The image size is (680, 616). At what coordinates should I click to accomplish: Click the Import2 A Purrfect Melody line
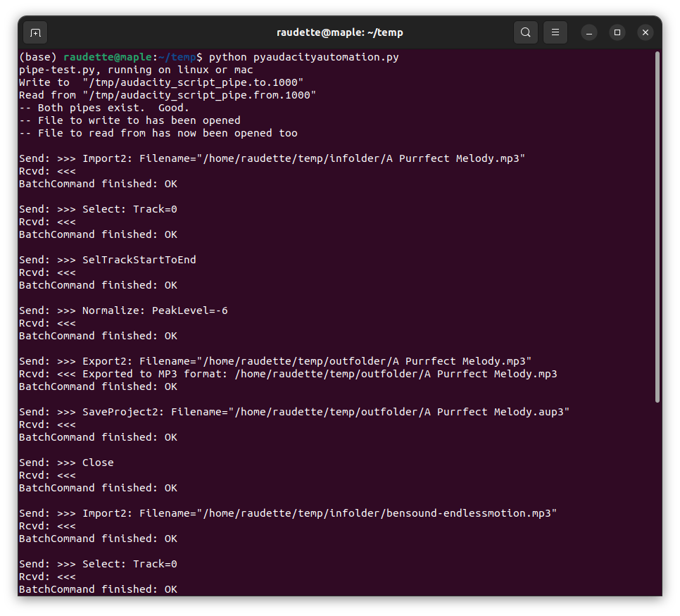[272, 158]
